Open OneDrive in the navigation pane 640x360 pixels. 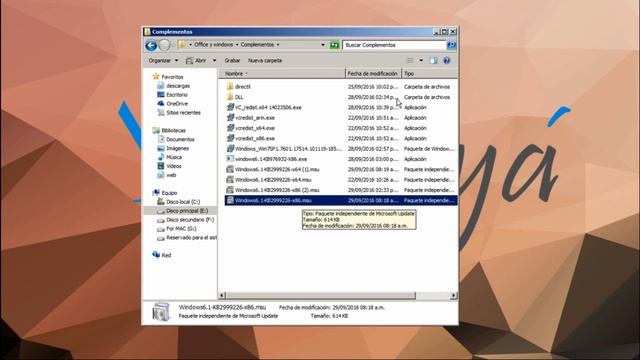(x=177, y=104)
